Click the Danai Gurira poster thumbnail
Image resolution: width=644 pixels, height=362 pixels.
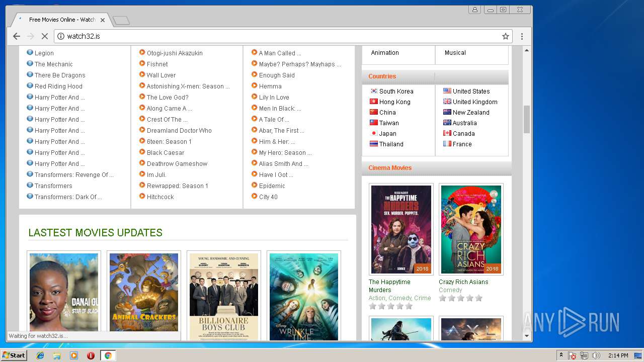click(x=64, y=292)
